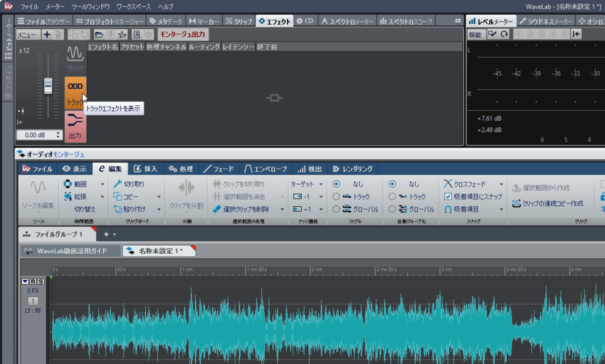Select ripple グローバル radio button
Viewport: 605px width, 364px height.
[336, 209]
